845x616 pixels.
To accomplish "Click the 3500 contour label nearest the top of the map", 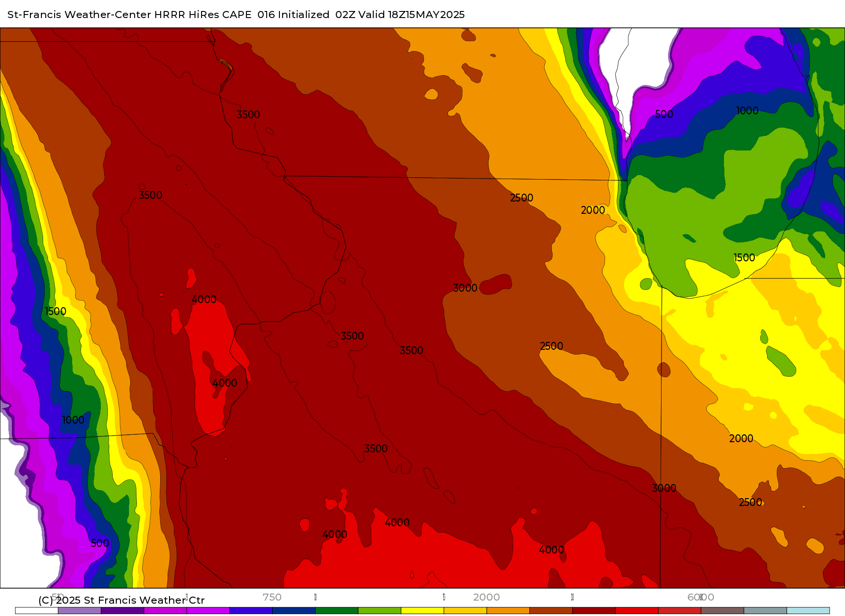I will [x=248, y=115].
